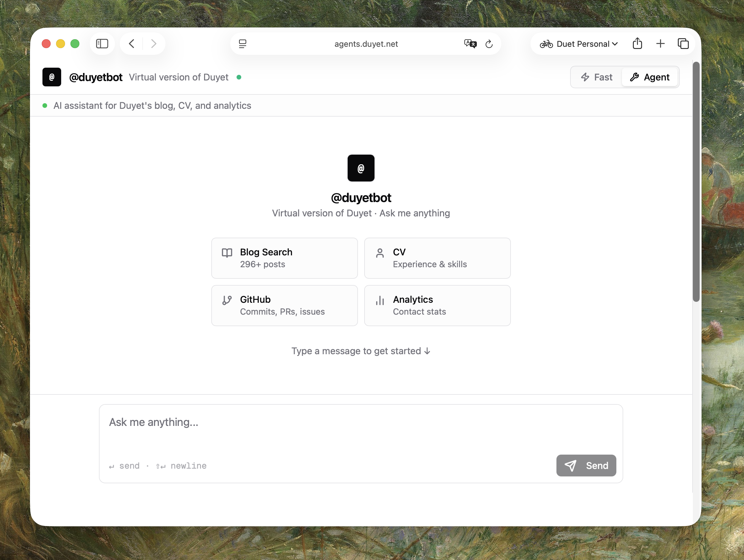Open the page reader icon in address bar
Image resolution: width=744 pixels, height=560 pixels.
tap(242, 44)
